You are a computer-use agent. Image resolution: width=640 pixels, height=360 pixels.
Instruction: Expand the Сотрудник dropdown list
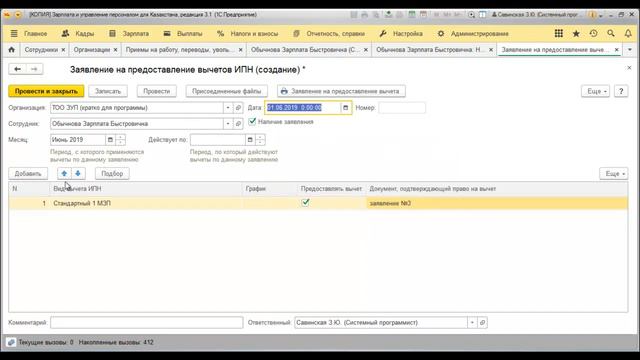(228, 124)
